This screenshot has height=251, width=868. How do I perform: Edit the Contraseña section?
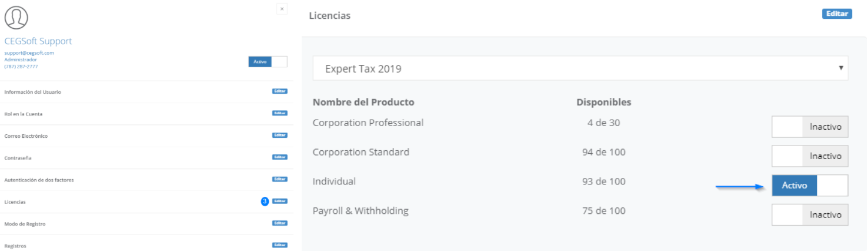[x=280, y=157]
